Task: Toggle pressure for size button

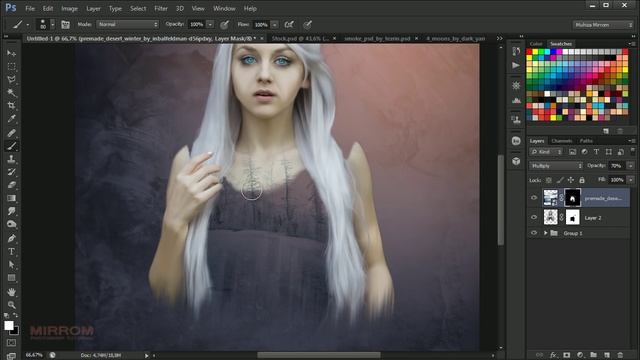Action: tap(308, 24)
